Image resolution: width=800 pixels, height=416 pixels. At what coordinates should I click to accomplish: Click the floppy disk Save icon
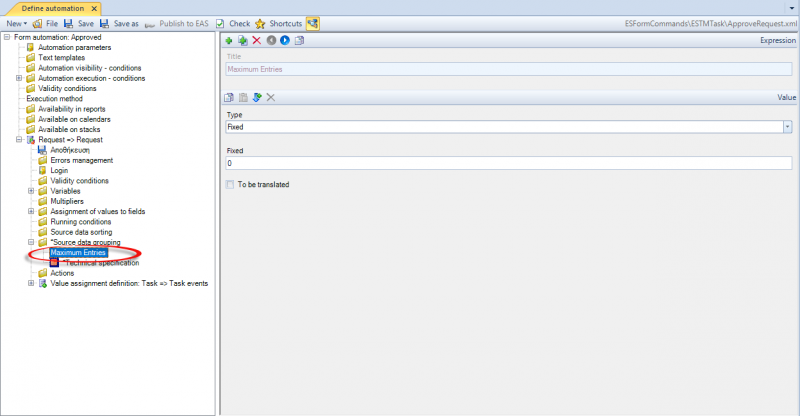[68, 23]
